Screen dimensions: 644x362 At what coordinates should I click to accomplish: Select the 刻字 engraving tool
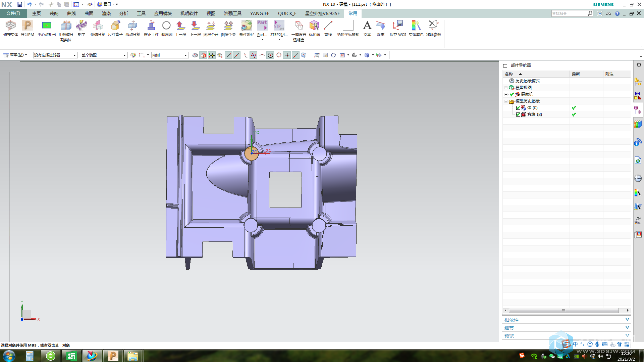tap(82, 26)
